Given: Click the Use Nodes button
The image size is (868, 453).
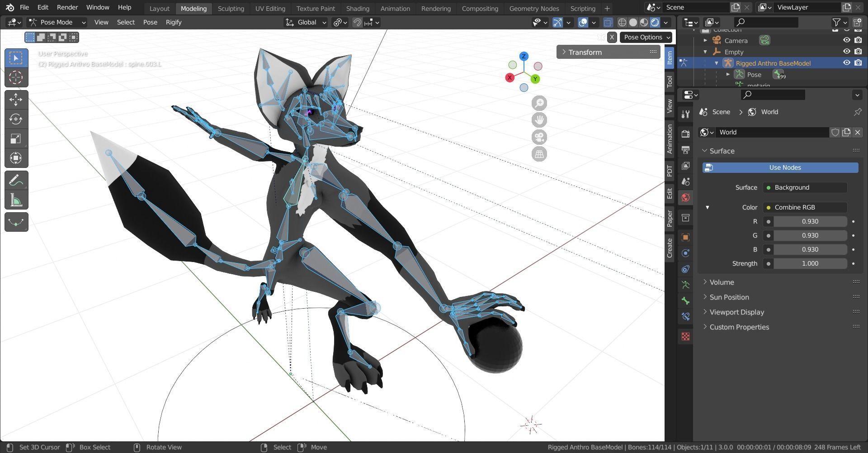Looking at the screenshot, I should [x=780, y=167].
